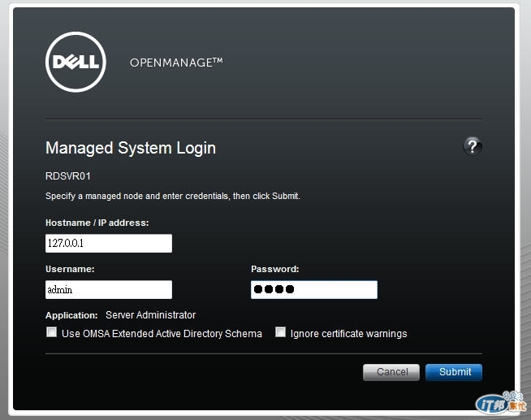Click the Server Administrator application text
The image size is (531, 420).
click(151, 315)
